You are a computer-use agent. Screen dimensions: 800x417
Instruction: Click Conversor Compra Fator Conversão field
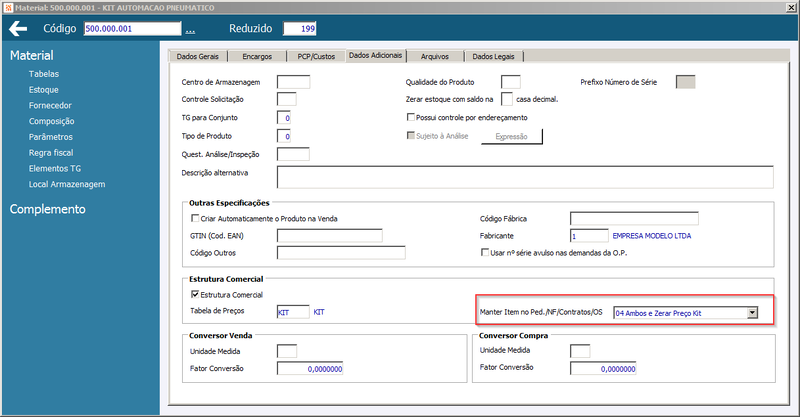(603, 369)
